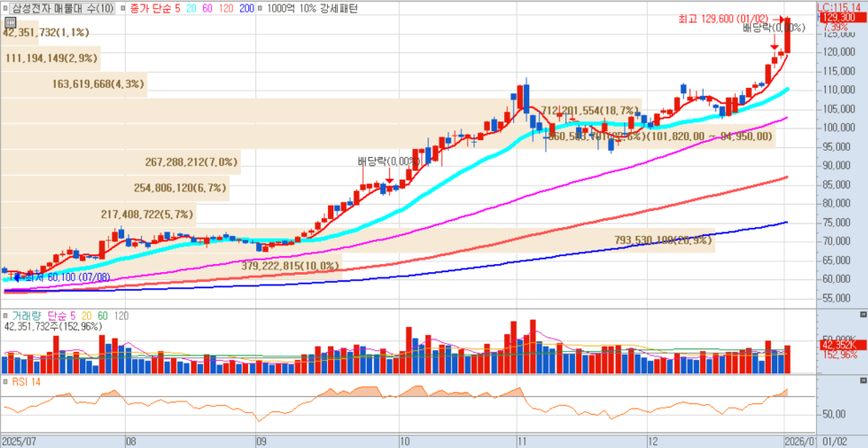This screenshot has height=448, width=868.
Task: Click the square marker before 1000억 10% 강세패턴
Action: 261,9
